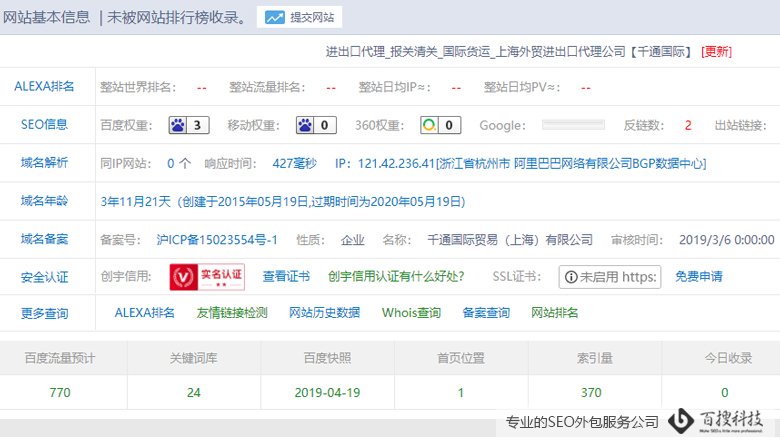Image resolution: width=780 pixels, height=443 pixels.
Task: Click 查看证书 link
Action: pyautogui.click(x=286, y=276)
